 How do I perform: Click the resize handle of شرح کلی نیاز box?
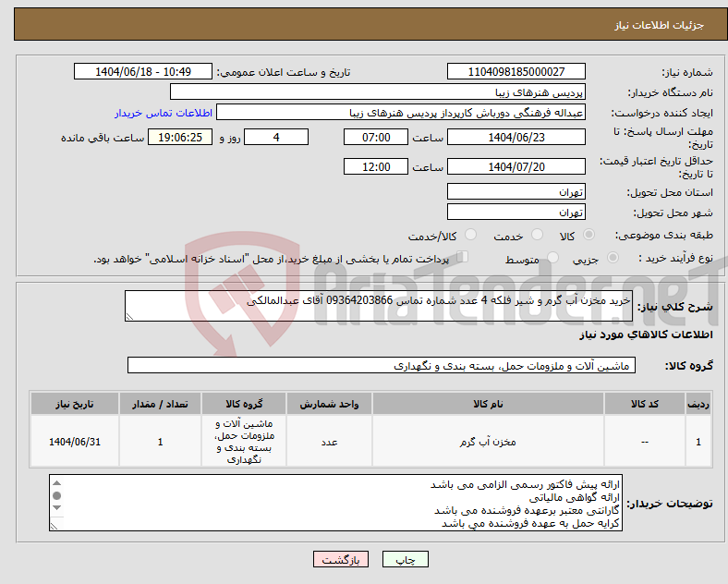(x=129, y=317)
